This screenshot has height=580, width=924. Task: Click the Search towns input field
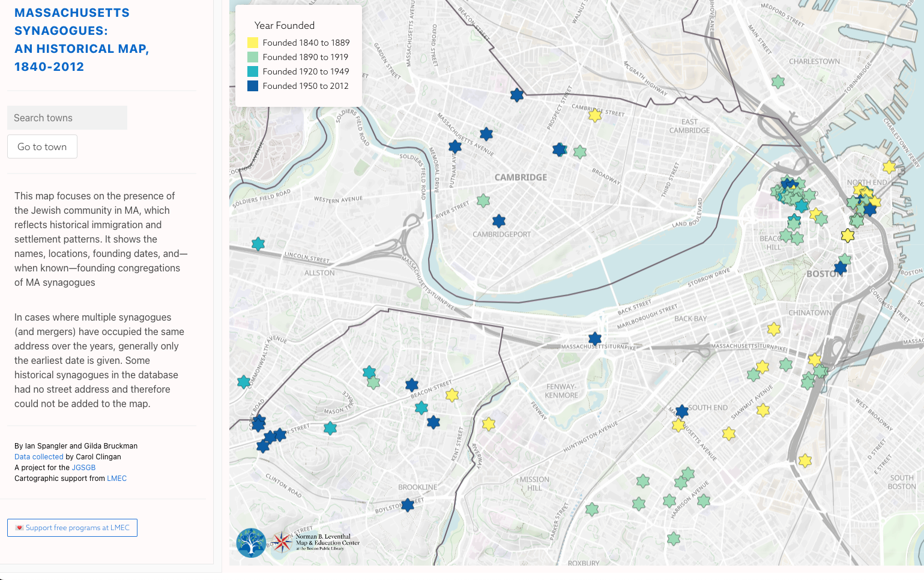click(67, 118)
